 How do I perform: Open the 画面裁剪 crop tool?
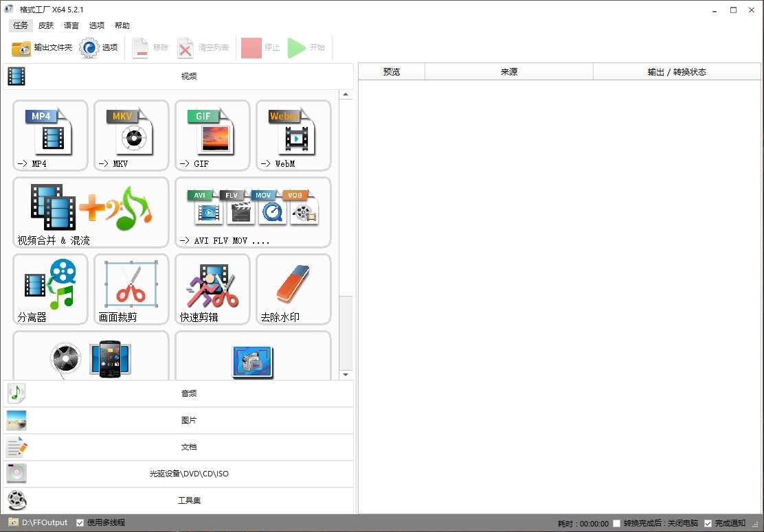click(x=131, y=289)
